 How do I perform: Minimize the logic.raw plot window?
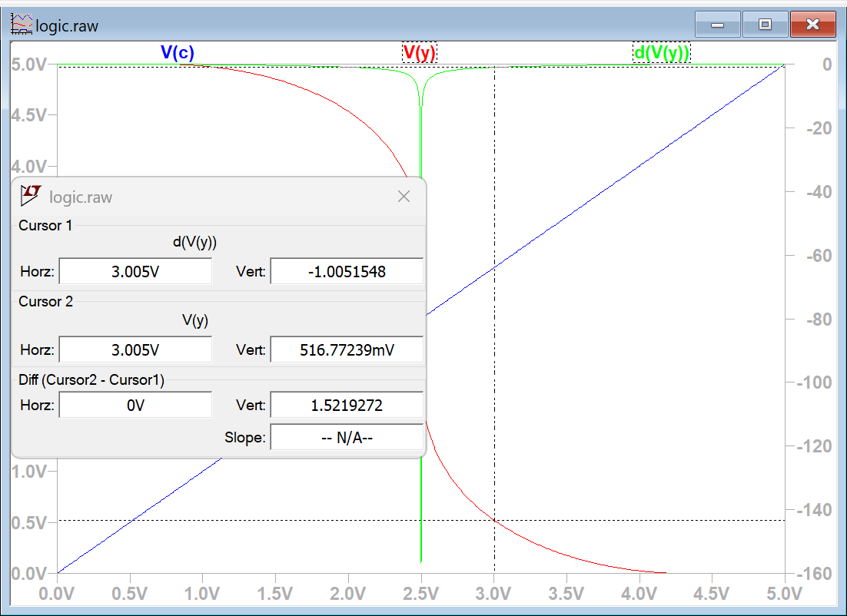(717, 25)
